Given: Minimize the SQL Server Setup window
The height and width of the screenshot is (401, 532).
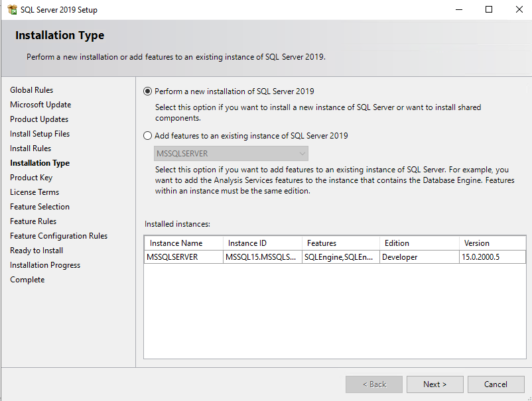Looking at the screenshot, I should [x=458, y=10].
